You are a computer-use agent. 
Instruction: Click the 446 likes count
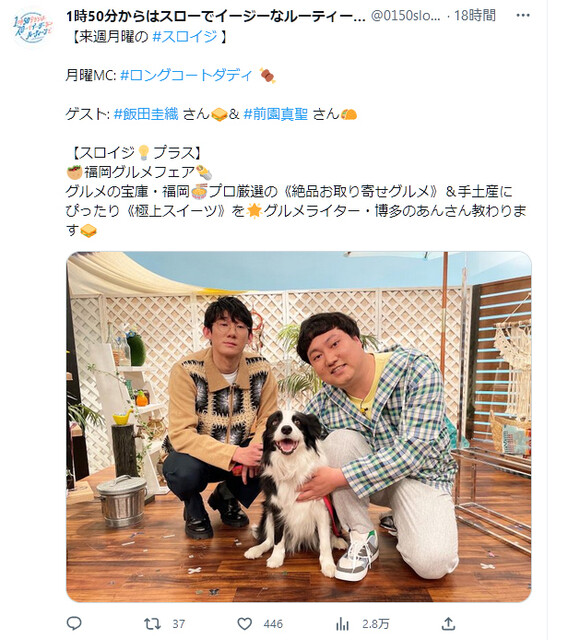coord(273,624)
